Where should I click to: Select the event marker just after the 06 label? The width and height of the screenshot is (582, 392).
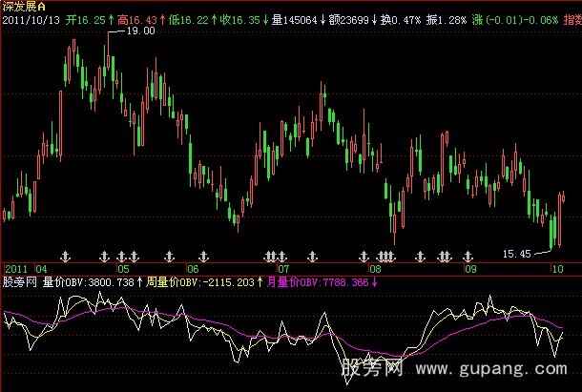point(202,256)
